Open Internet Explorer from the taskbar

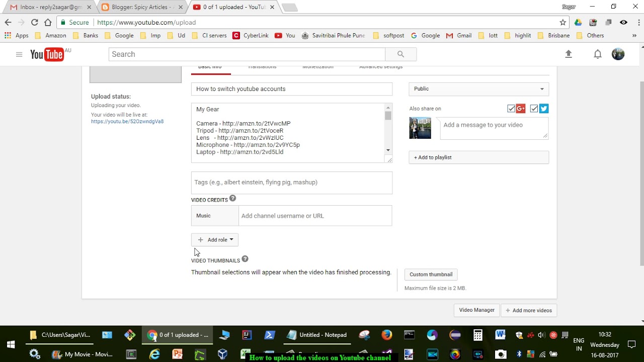tap(154, 354)
